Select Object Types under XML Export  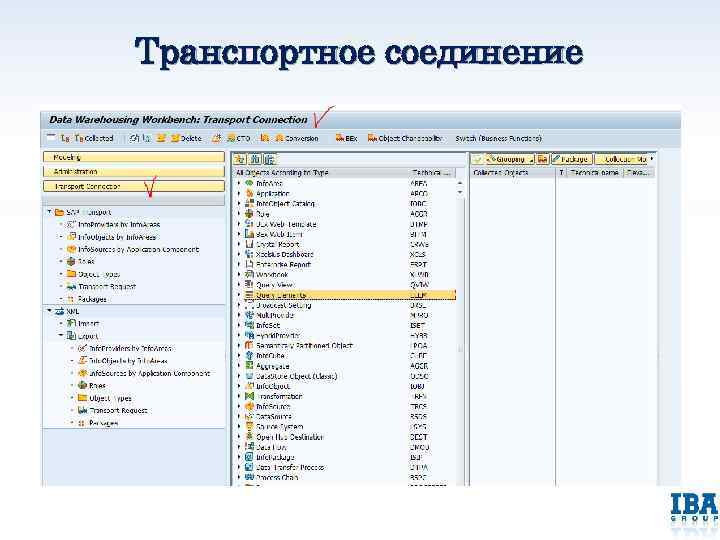coord(110,398)
